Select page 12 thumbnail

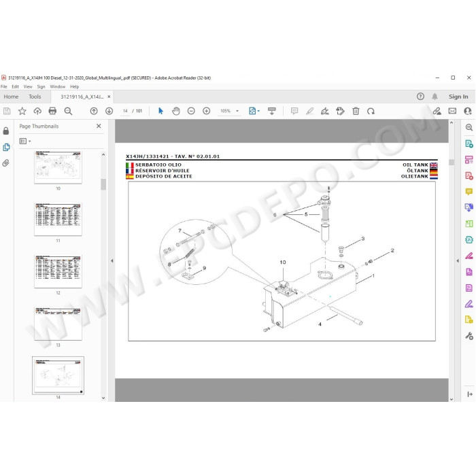point(58,272)
